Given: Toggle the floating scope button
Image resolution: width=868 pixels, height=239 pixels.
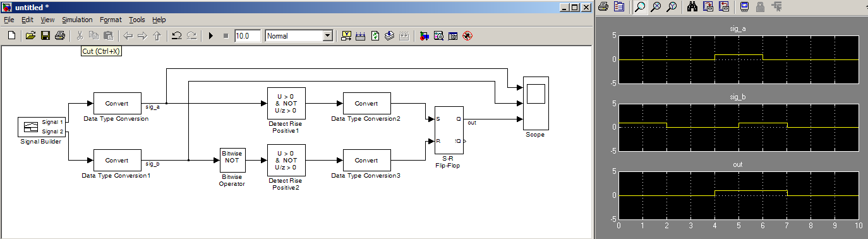Looking at the screenshot, I should pos(744,7).
